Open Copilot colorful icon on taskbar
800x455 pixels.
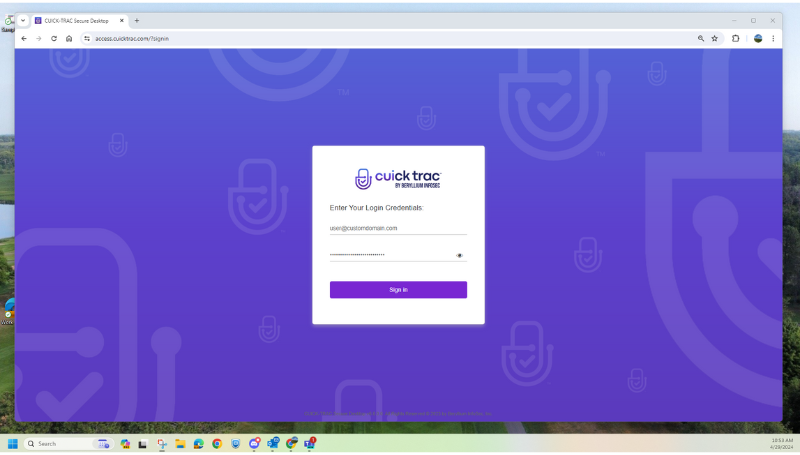click(x=125, y=444)
